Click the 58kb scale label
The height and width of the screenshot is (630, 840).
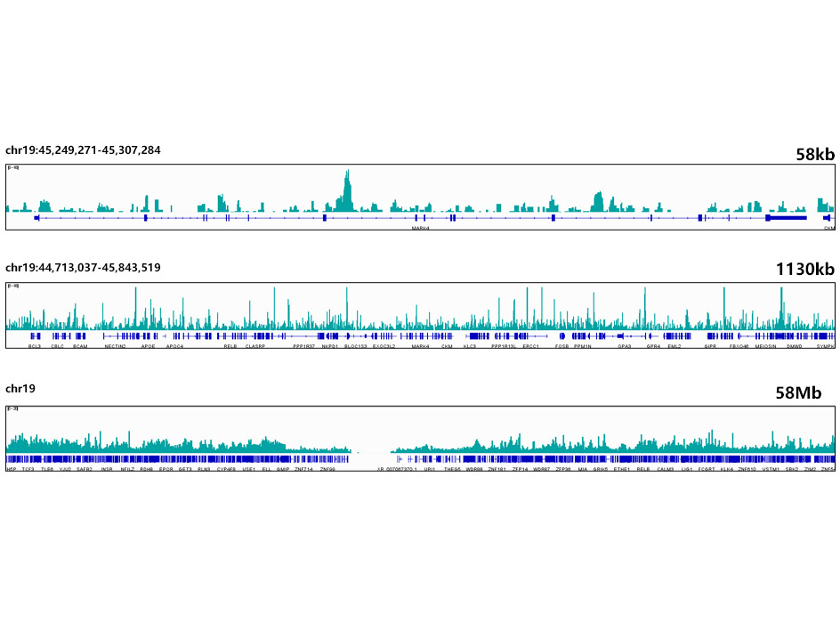[x=815, y=154]
